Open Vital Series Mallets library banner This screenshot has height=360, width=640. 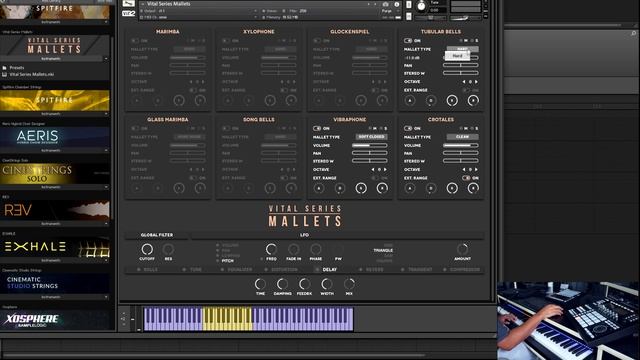(54, 45)
